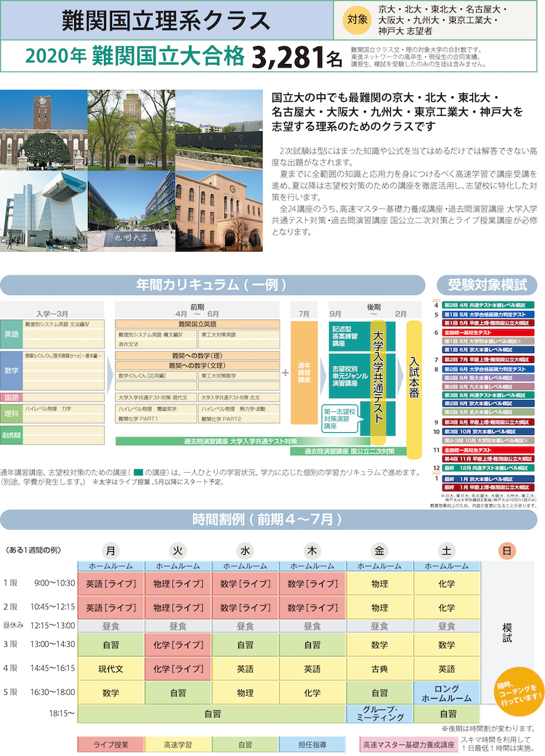Click 最終 12月 共通テスト本番レベル模試

[488, 468]
